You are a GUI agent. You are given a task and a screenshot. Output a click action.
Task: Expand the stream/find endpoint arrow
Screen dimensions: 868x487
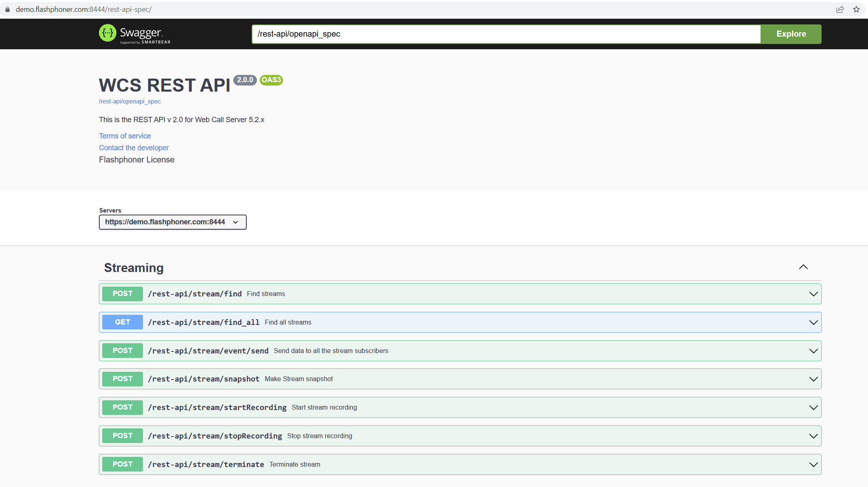tap(813, 294)
